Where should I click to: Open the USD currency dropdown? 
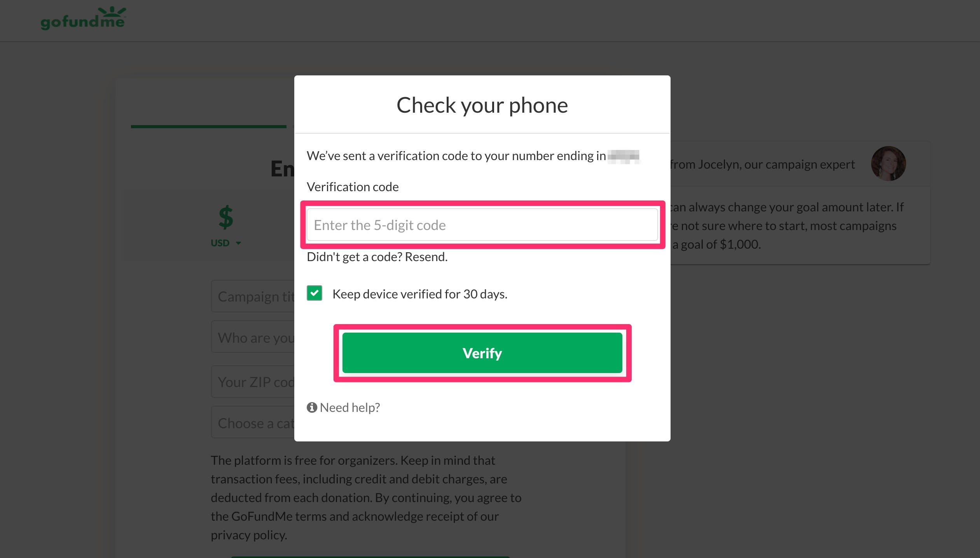[x=226, y=243]
